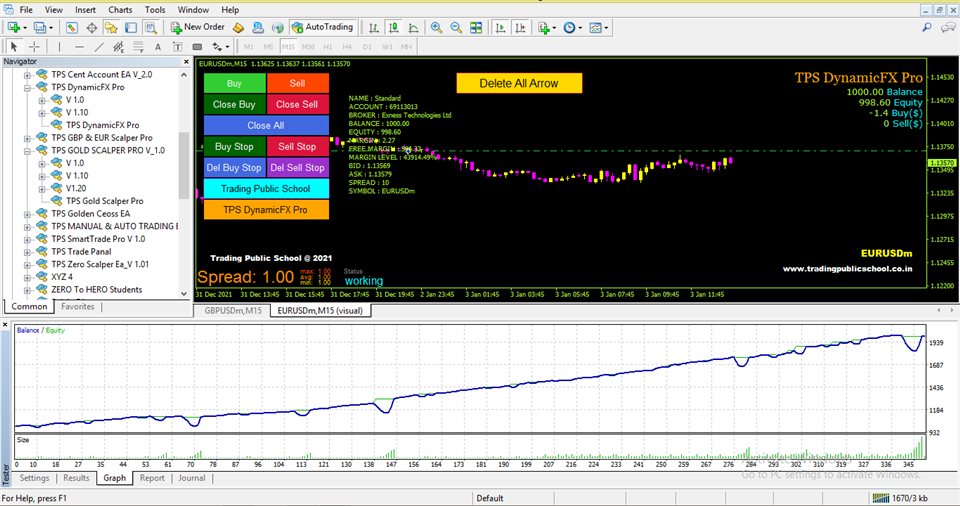Collapse the TPS GOLD SCALPER PRO V_1.0 node

(x=27, y=151)
